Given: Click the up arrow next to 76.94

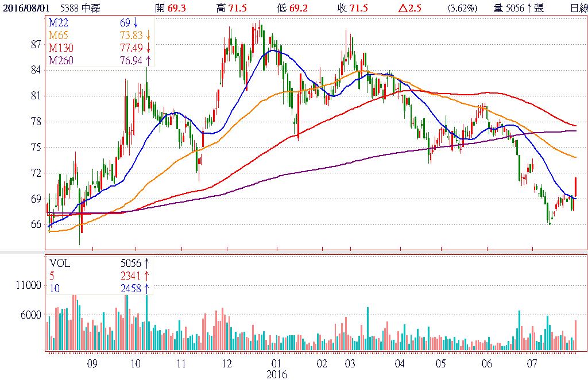Looking at the screenshot, I should tap(147, 60).
